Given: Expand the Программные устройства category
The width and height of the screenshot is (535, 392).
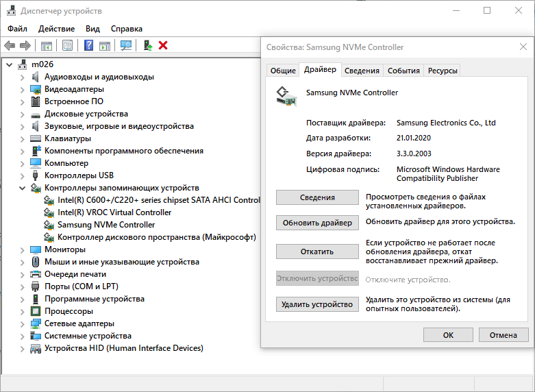Looking at the screenshot, I should coord(22,299).
